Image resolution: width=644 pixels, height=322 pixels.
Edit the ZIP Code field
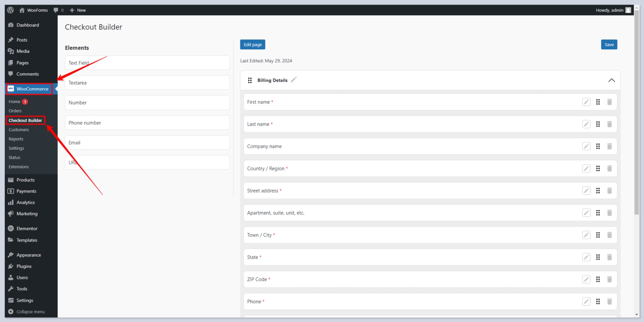pos(586,279)
